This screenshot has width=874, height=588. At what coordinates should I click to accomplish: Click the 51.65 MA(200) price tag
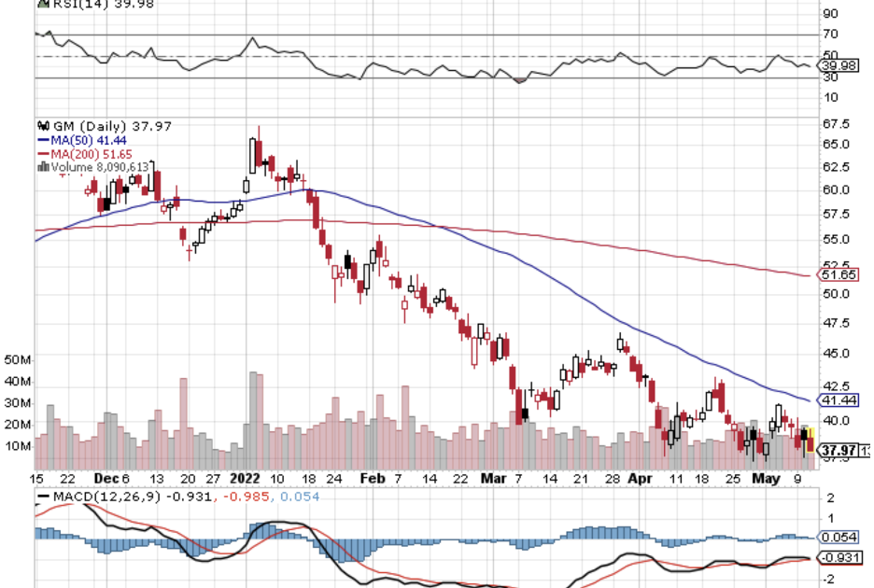(833, 274)
